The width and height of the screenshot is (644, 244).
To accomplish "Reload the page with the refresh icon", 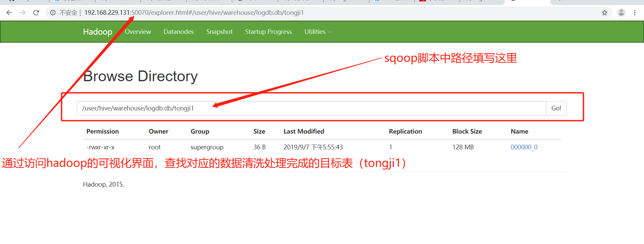I will (36, 13).
